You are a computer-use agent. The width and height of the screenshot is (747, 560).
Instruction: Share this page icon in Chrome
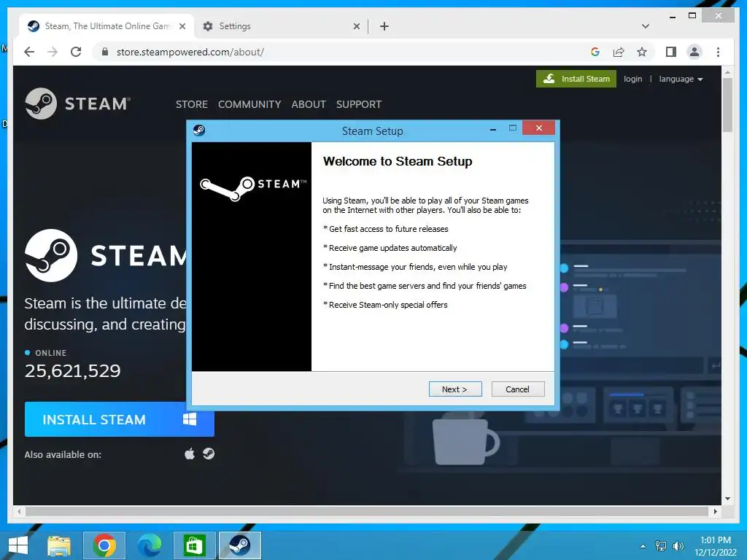click(619, 52)
